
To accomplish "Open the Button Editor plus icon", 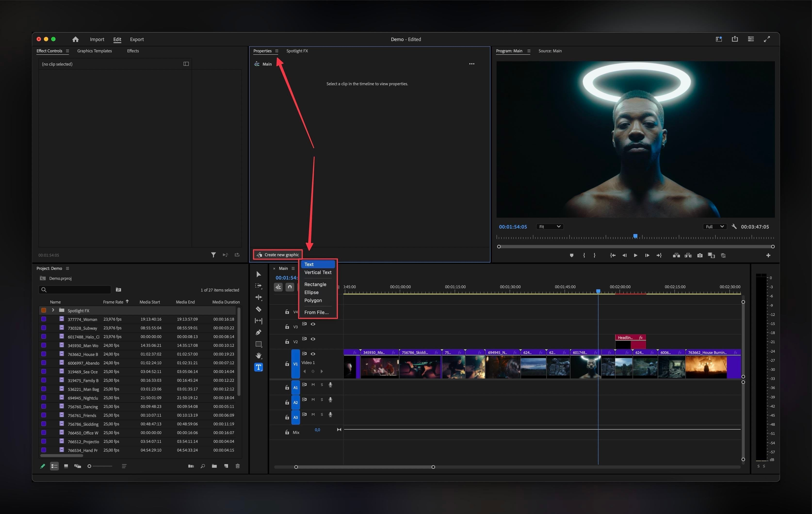I will [x=768, y=256].
